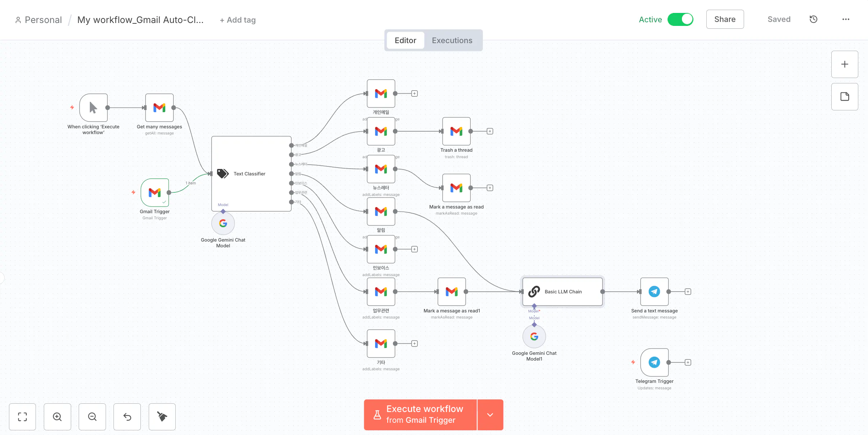The image size is (868, 435).
Task: Click the Share button
Action: 725,19
